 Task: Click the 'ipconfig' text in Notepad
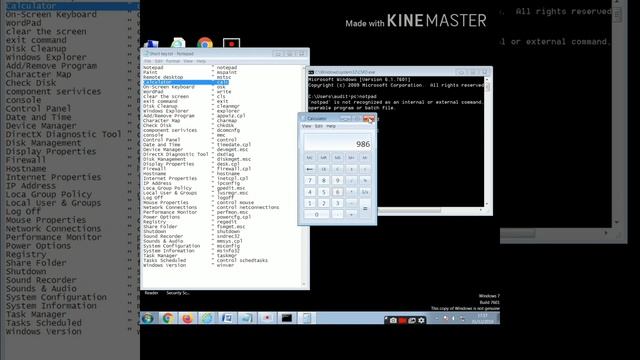228,183
